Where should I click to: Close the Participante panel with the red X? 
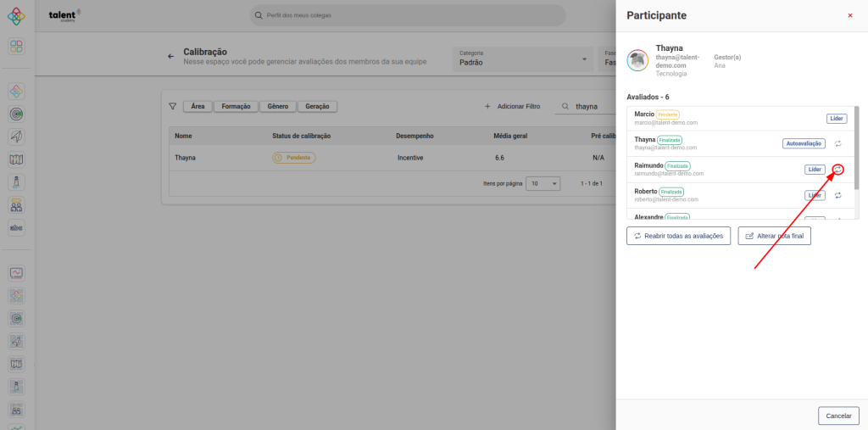(x=850, y=15)
